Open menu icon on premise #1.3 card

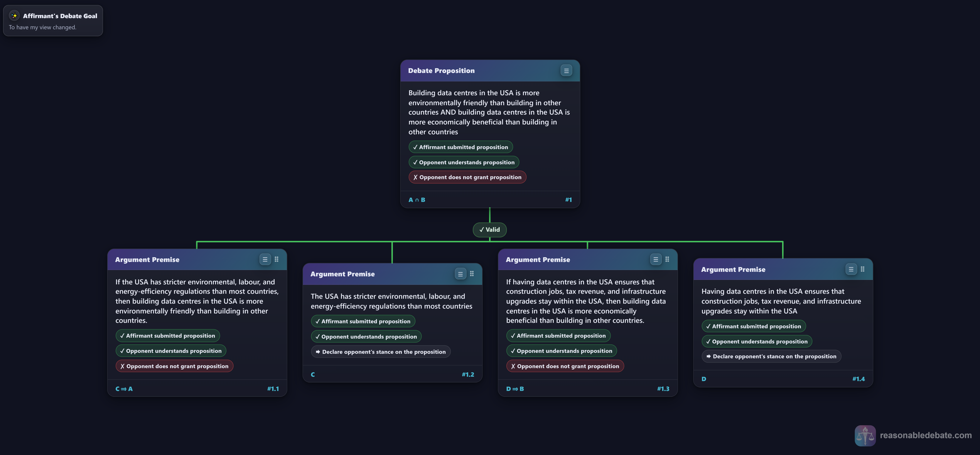(x=655, y=260)
